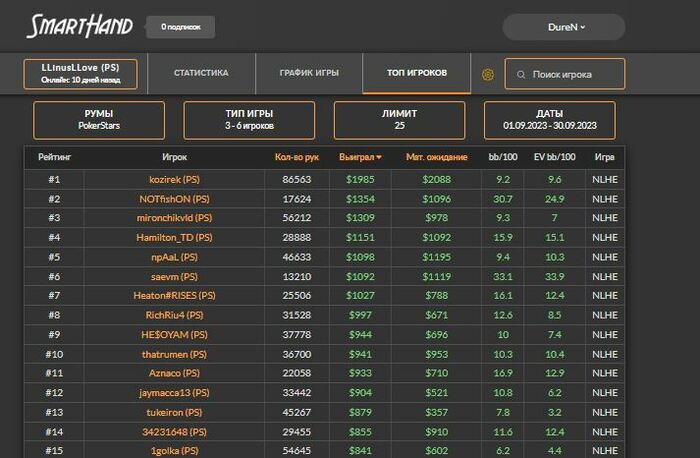
Task: Open player tukeiron (PS)
Action: [x=174, y=412]
